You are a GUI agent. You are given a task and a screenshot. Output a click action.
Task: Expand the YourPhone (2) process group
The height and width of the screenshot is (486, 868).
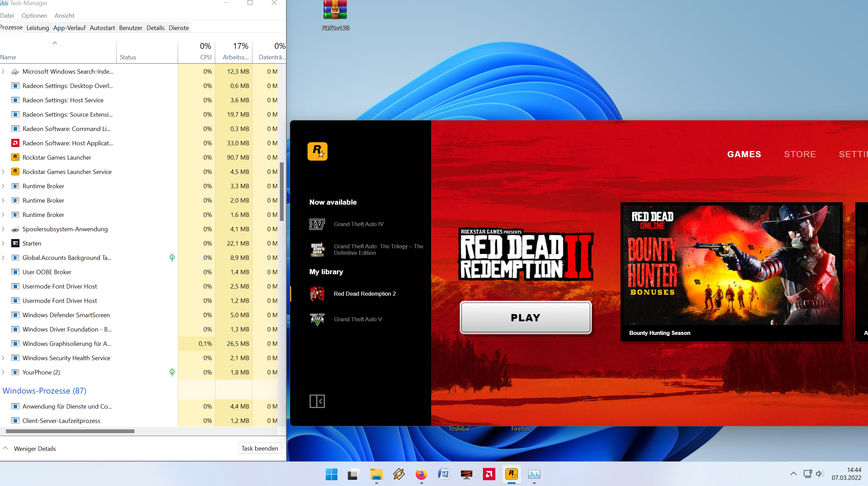tap(3, 372)
